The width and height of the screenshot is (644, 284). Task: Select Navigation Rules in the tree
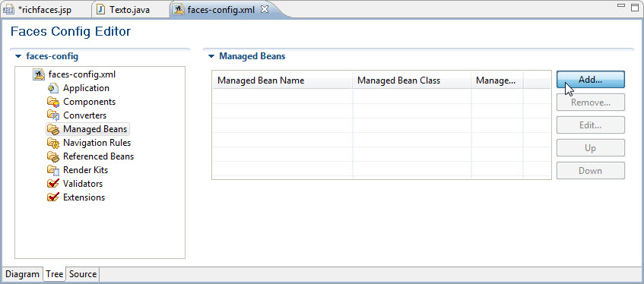pos(97,143)
